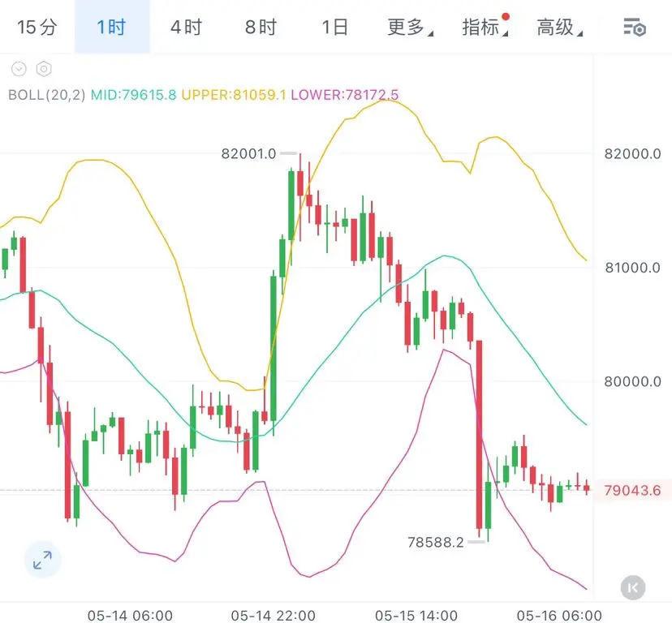The width and height of the screenshot is (672, 623).
Task: Click the 80000.0 price axis label
Action: pos(632,381)
